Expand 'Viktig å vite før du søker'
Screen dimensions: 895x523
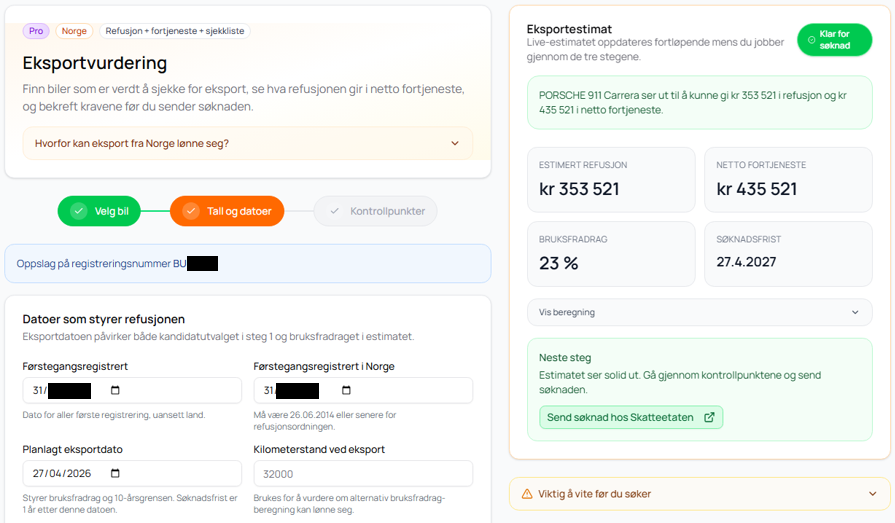872,493
